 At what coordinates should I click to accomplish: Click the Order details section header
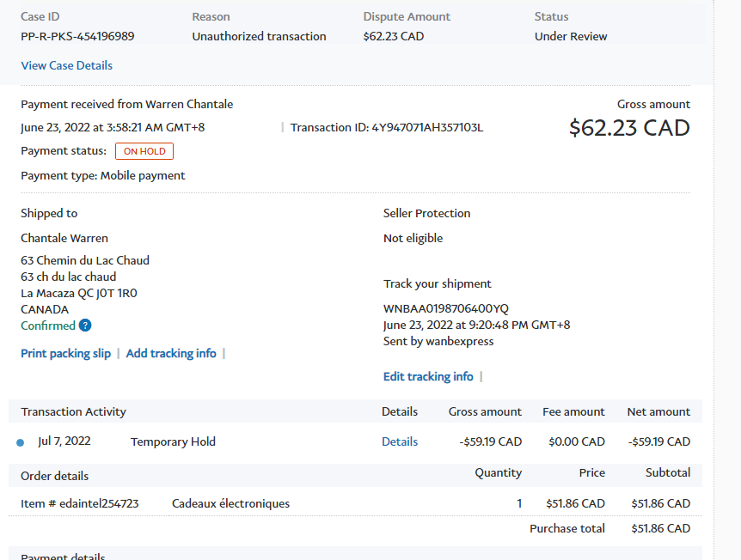click(x=55, y=476)
